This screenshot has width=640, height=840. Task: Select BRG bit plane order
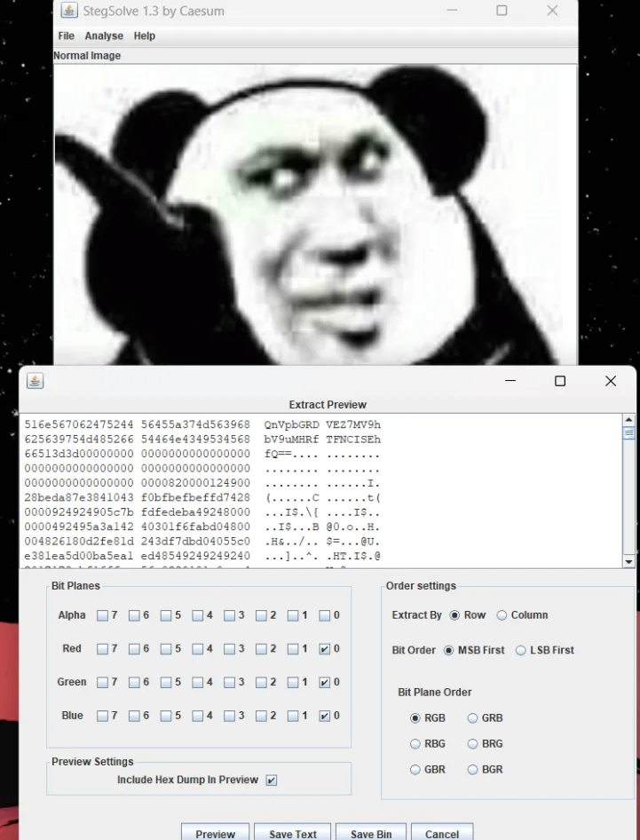click(472, 744)
